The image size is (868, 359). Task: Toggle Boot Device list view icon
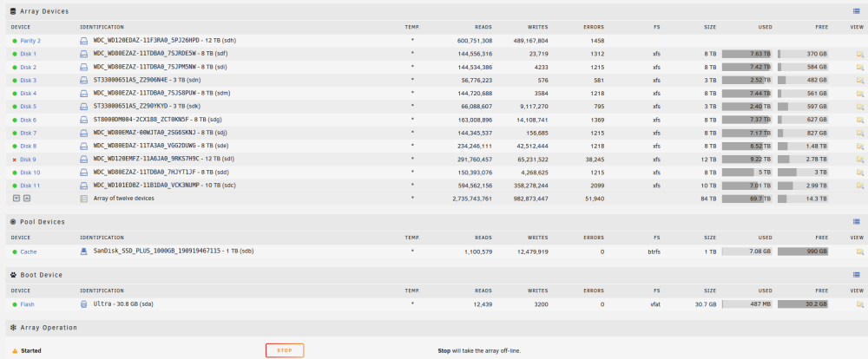(857, 275)
